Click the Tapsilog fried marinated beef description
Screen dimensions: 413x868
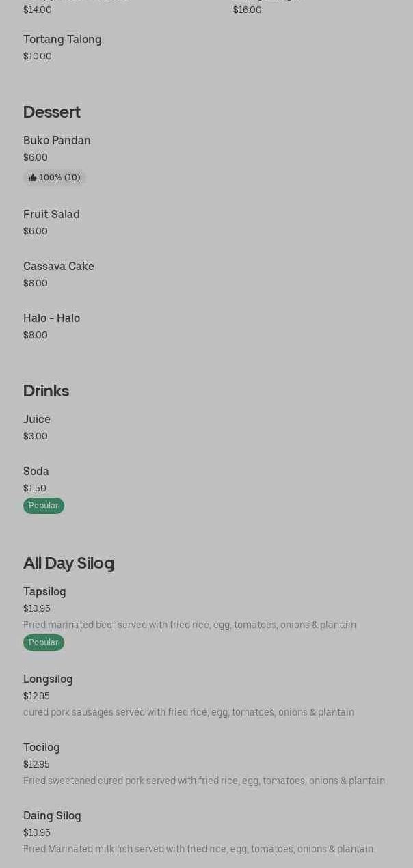tap(189, 625)
